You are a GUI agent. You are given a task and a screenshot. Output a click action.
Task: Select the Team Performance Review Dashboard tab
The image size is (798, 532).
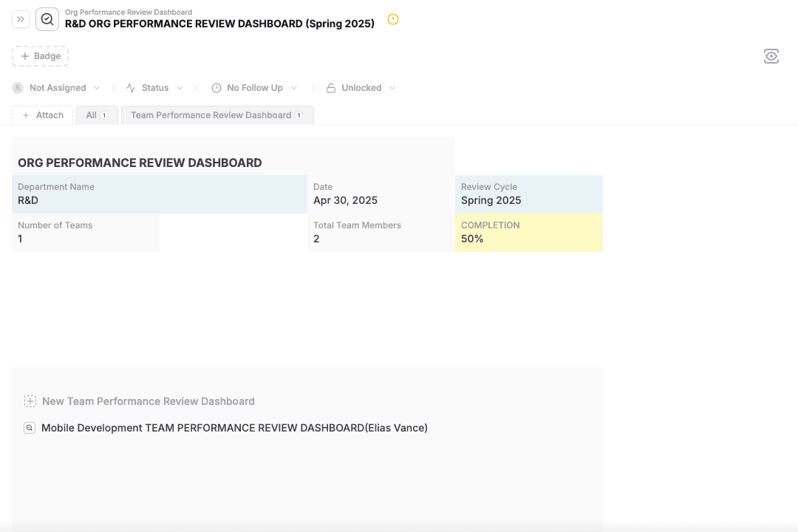coord(216,115)
